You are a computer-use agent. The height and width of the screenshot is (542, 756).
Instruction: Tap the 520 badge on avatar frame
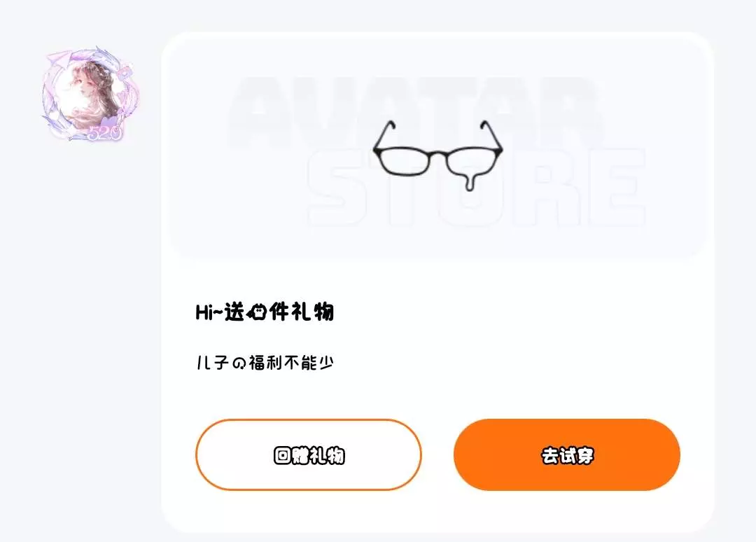click(x=105, y=132)
